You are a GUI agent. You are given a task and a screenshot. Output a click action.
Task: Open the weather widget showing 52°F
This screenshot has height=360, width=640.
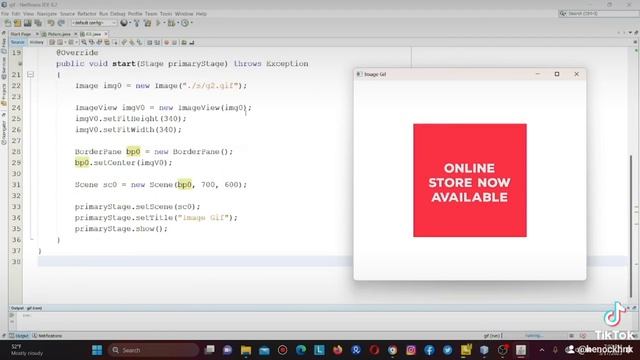click(x=27, y=350)
